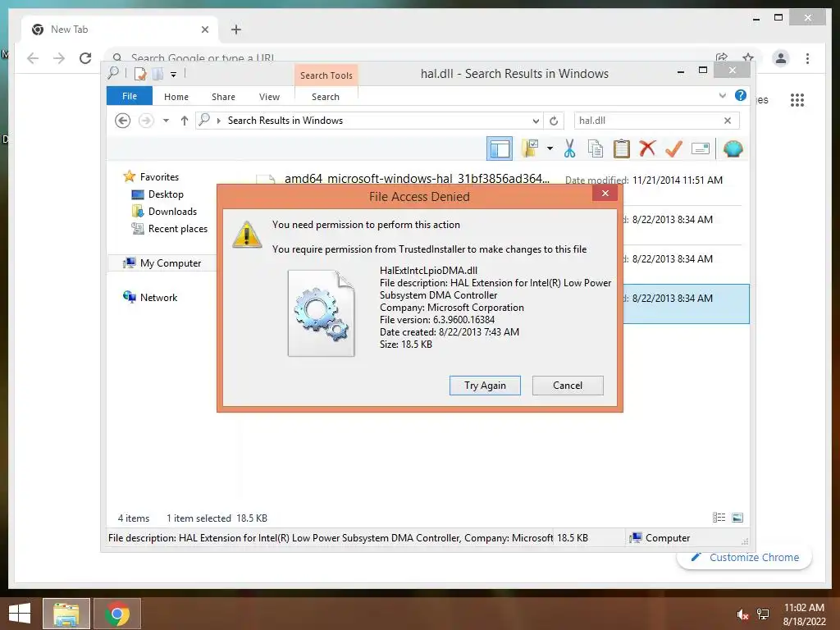Click the Rename label icon
Image resolution: width=840 pixels, height=630 pixels.
point(701,148)
